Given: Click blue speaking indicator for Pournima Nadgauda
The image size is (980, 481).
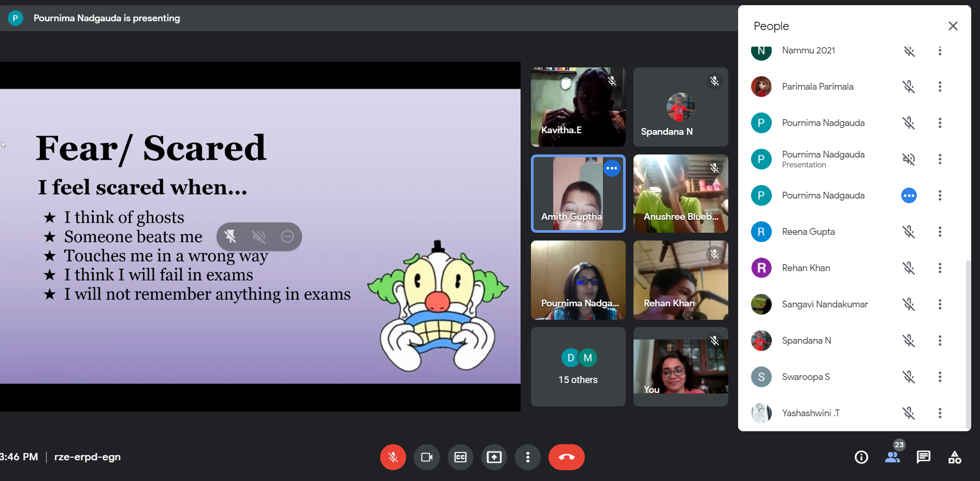Looking at the screenshot, I should (909, 195).
